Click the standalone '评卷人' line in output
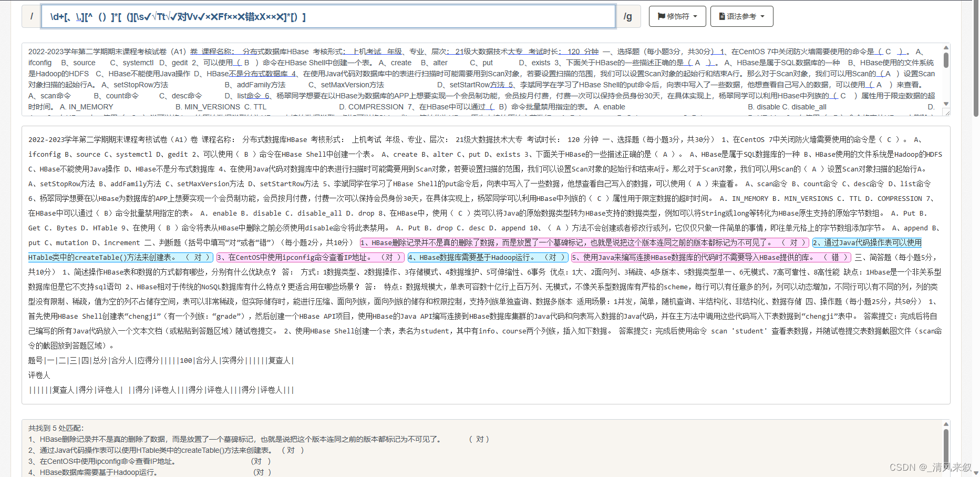This screenshot has height=477, width=980. (x=39, y=375)
